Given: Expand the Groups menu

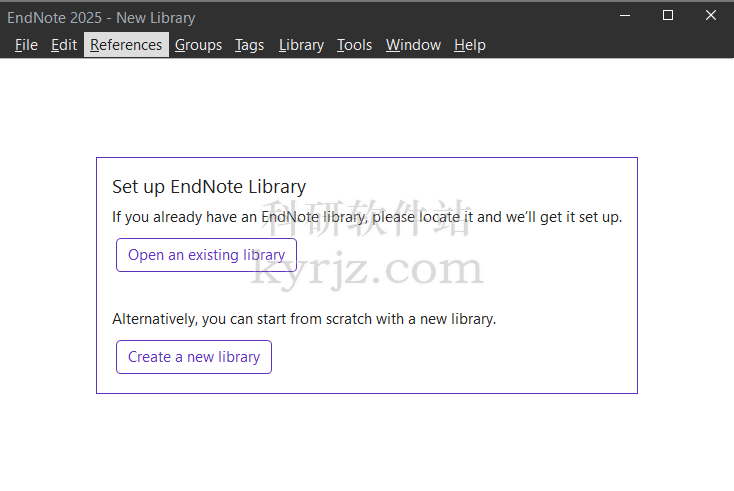Looking at the screenshot, I should tap(198, 45).
